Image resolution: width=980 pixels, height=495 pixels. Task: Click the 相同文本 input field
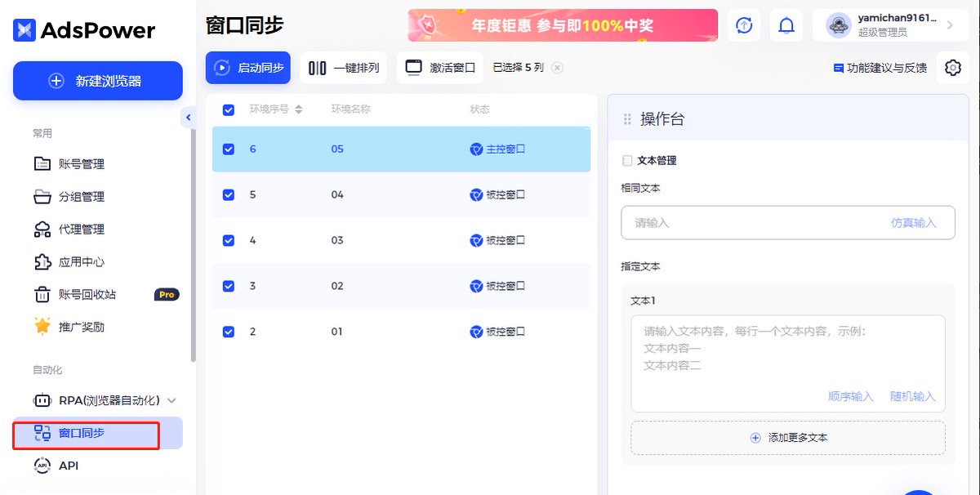pos(788,223)
